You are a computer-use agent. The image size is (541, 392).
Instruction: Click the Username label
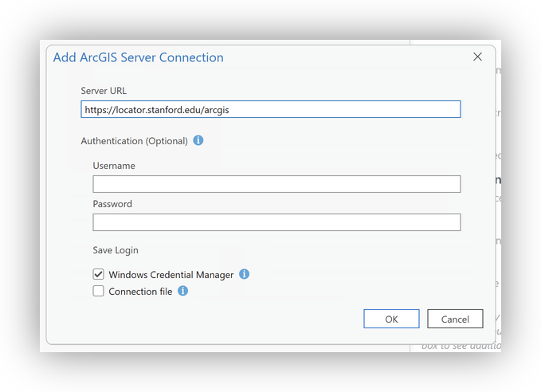click(x=114, y=166)
